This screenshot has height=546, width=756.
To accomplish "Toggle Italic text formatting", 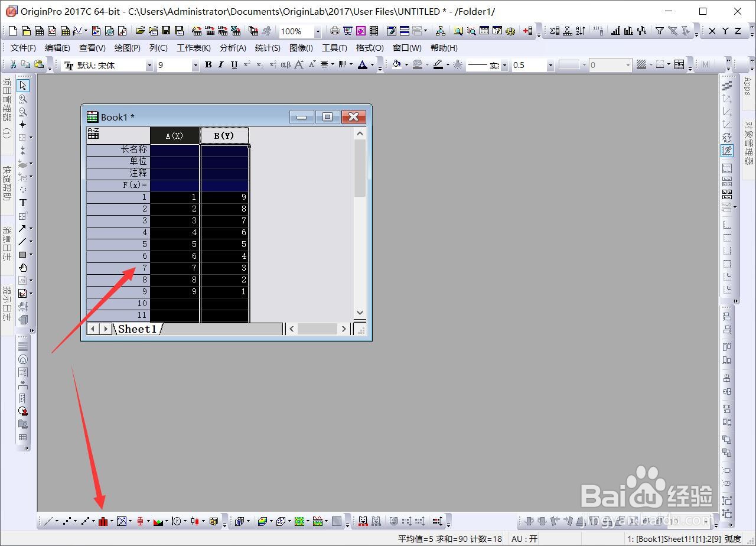I will point(221,65).
